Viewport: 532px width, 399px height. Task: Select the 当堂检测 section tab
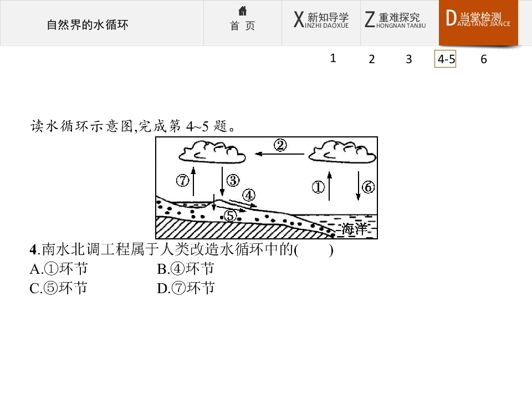[478, 23]
